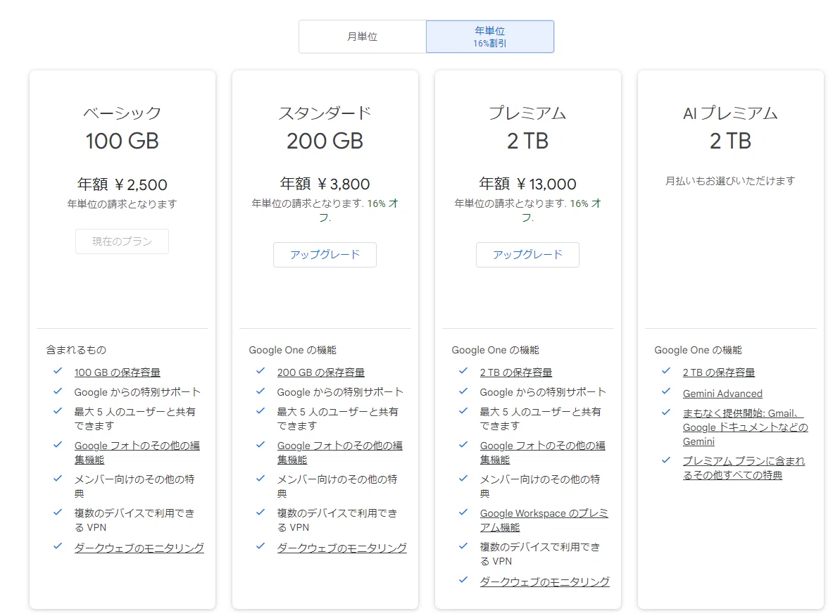840x616 pixels.
Task: Open スタンダード plan's ダークウェブのモニタリング link
Action: click(x=341, y=548)
